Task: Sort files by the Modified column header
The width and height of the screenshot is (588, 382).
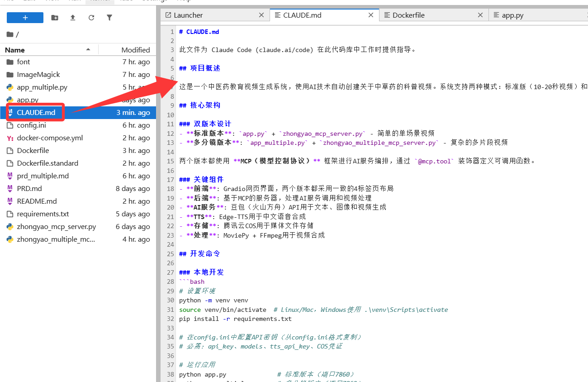Action: (128, 50)
